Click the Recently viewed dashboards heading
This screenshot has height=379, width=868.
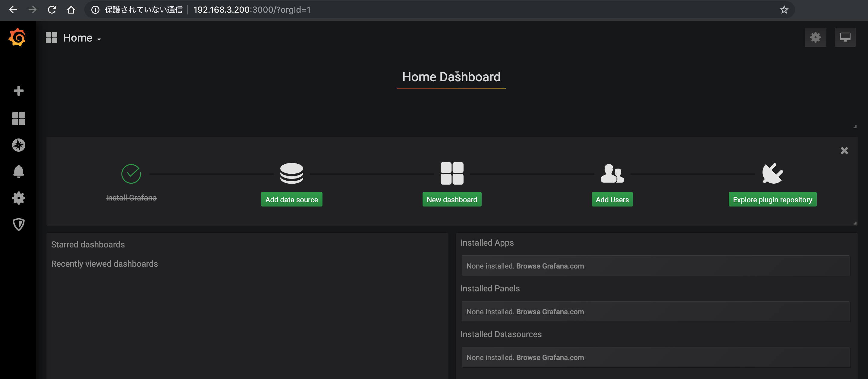click(x=105, y=263)
